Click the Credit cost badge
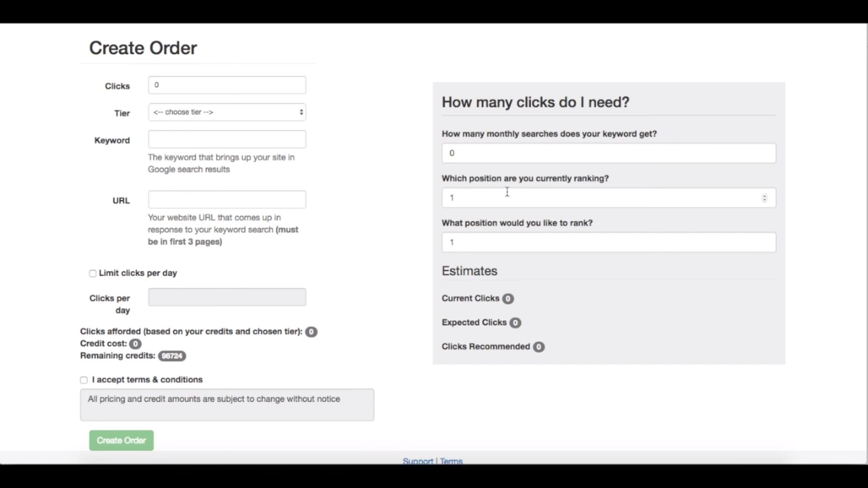 tap(135, 344)
